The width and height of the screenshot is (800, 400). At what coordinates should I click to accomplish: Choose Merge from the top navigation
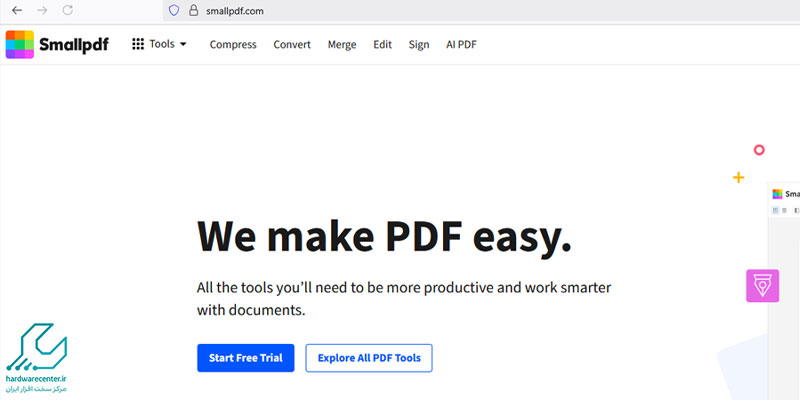pos(342,45)
